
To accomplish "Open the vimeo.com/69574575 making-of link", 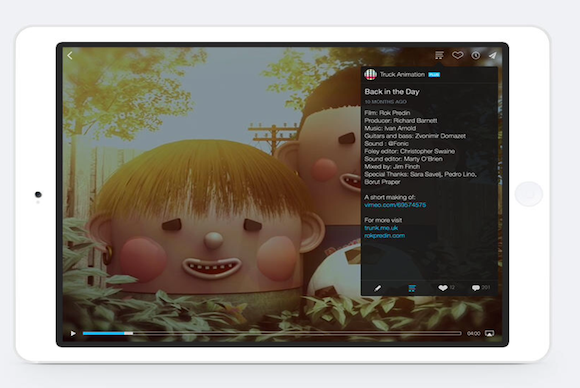I will pos(395,205).
